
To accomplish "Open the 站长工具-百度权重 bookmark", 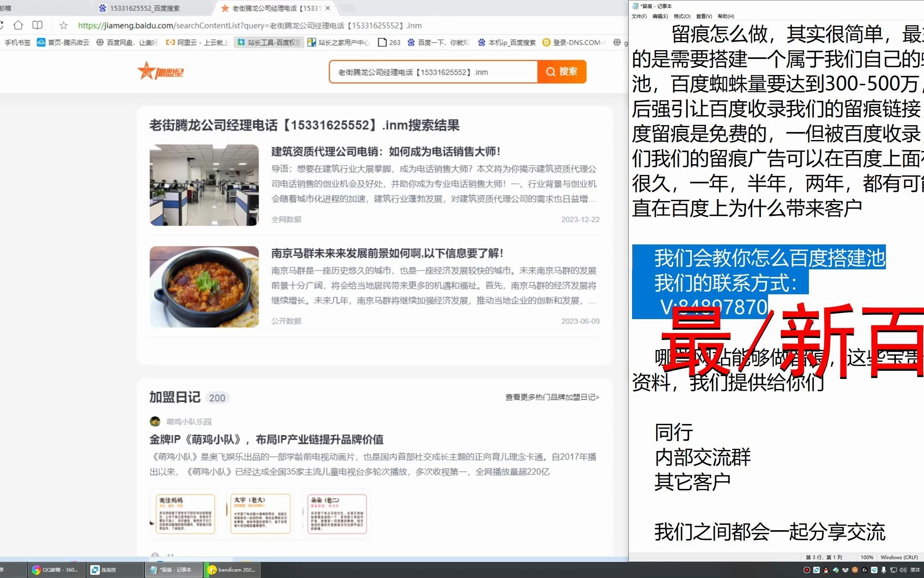I will click(x=269, y=42).
